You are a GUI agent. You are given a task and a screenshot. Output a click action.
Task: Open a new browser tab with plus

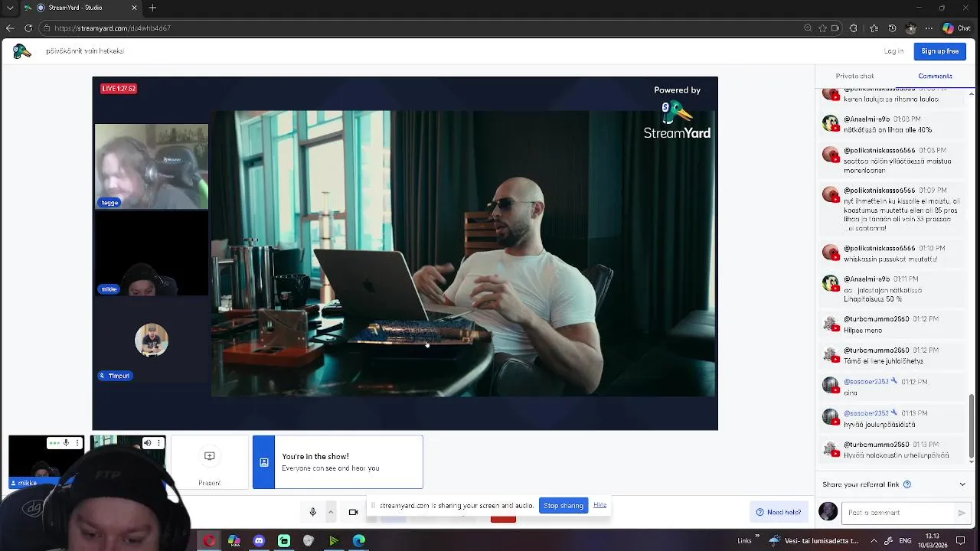click(x=152, y=8)
